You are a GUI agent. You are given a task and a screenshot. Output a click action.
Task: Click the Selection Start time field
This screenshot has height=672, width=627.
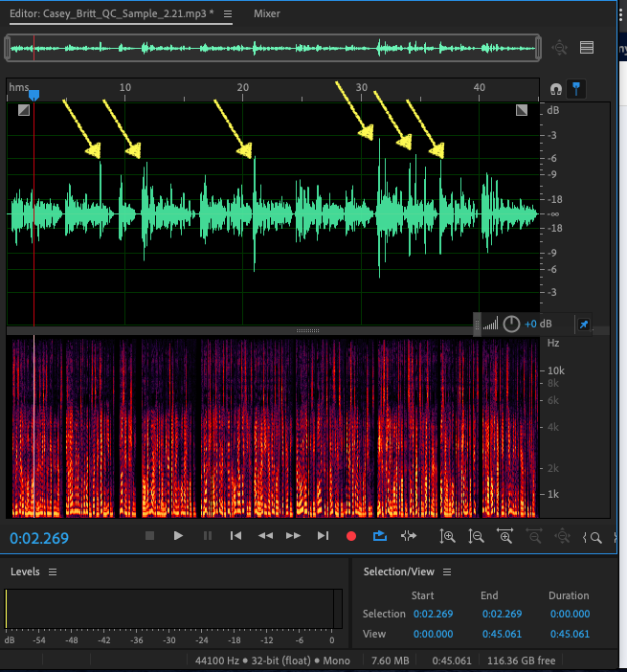(x=436, y=615)
